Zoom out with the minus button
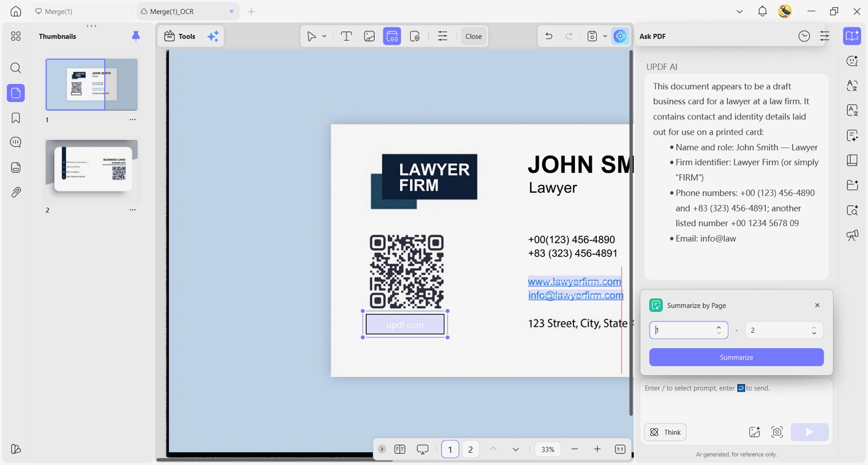 (574, 450)
